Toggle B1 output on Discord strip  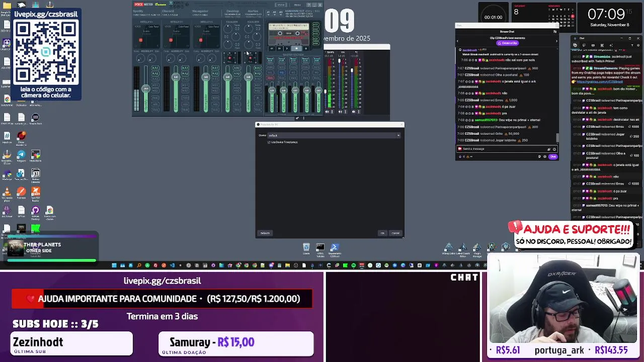[185, 85]
